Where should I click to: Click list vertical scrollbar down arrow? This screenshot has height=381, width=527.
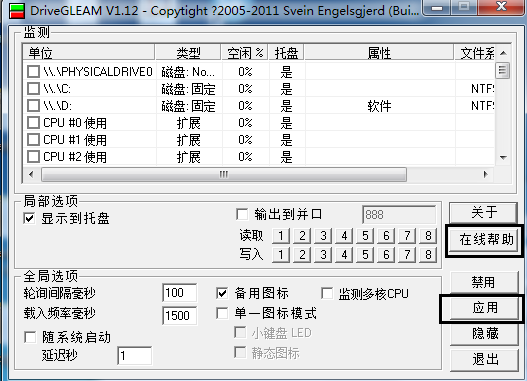[x=503, y=157]
